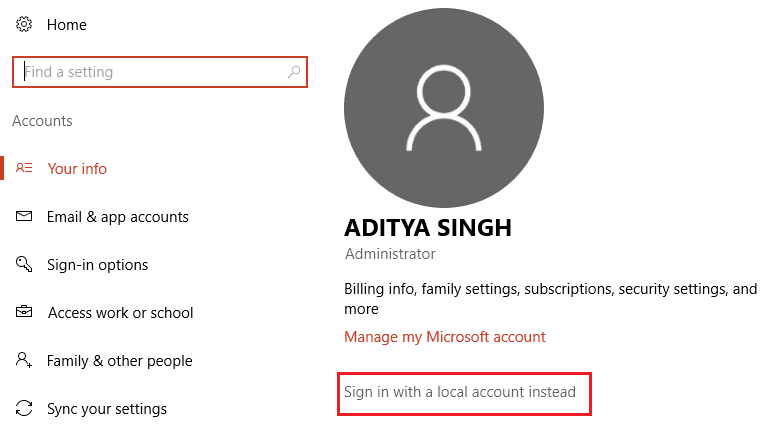Click the briefcase icon for work access
The height and width of the screenshot is (430, 778).
(25, 313)
